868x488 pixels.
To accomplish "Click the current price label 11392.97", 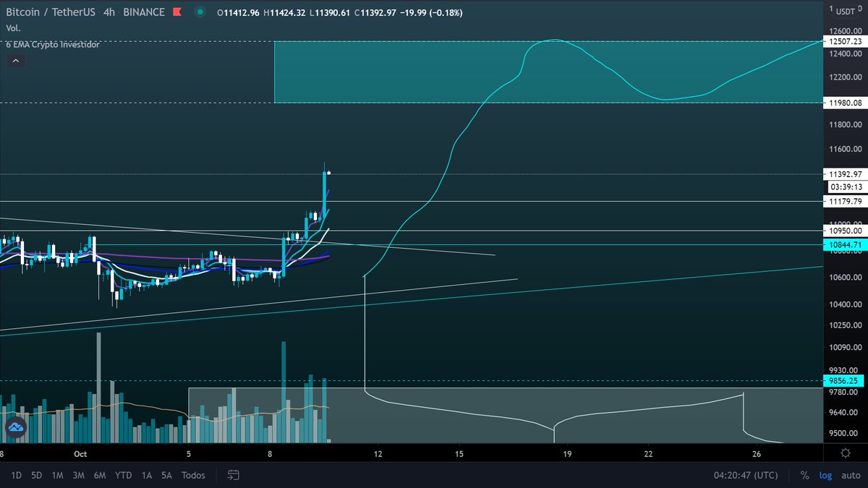I will point(845,174).
